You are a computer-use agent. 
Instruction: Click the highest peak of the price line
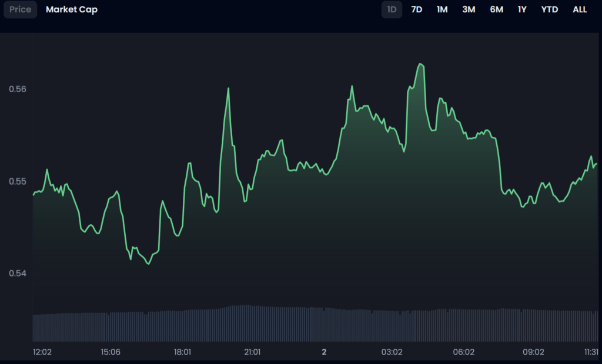pos(420,64)
